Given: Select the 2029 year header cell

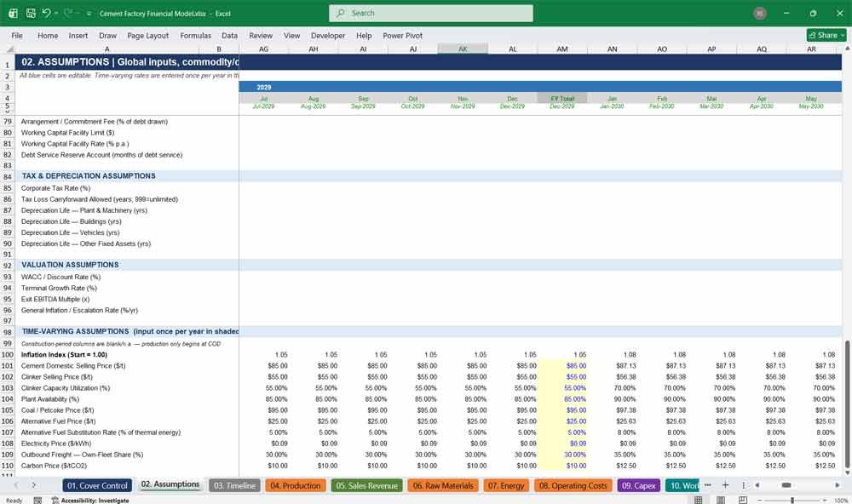Looking at the screenshot, I should (x=263, y=87).
